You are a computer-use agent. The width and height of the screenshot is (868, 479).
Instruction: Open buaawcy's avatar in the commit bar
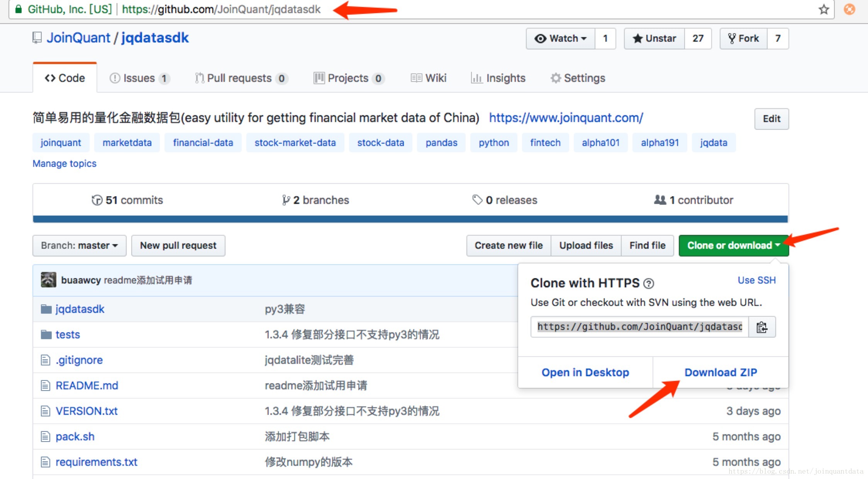tap(48, 280)
